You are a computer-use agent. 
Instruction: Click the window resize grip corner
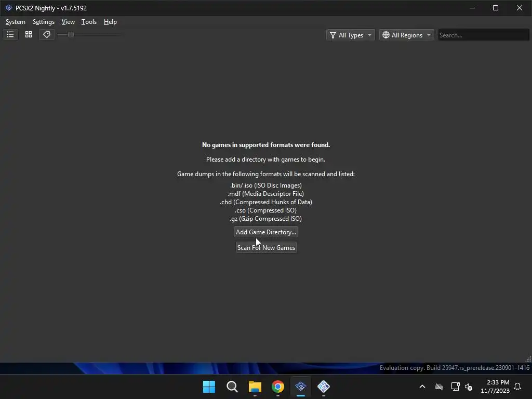pos(528,359)
